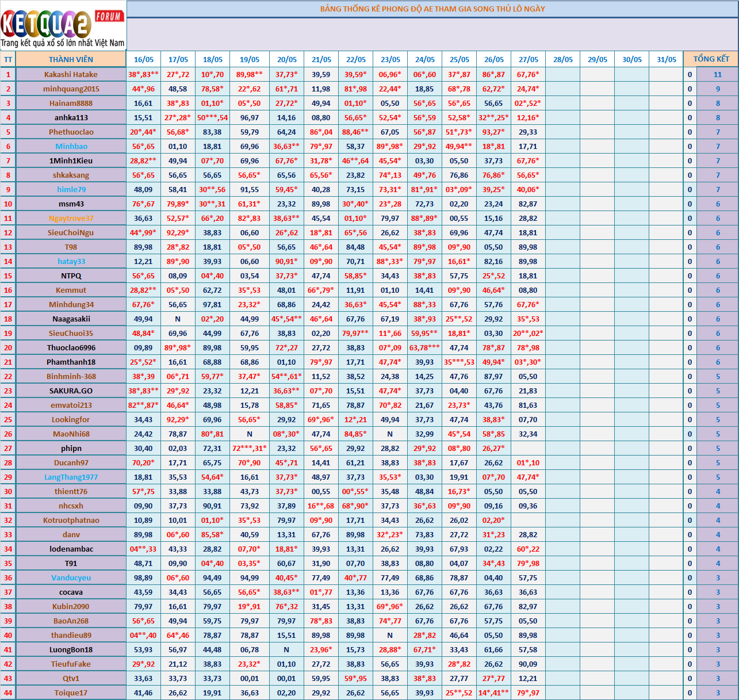Select member name Kakashi Hatake
This screenshot has width=739, height=700.
click(71, 74)
